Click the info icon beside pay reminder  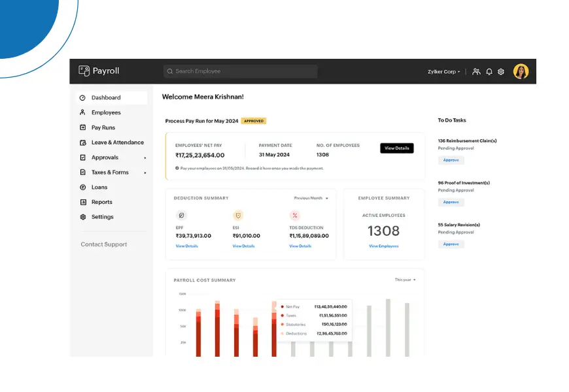point(177,169)
